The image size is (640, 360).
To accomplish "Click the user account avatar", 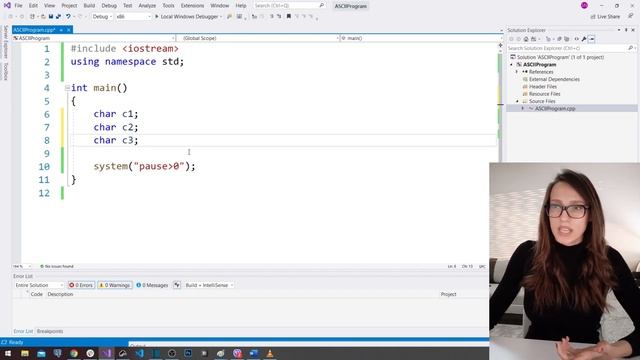I will click(584, 5).
